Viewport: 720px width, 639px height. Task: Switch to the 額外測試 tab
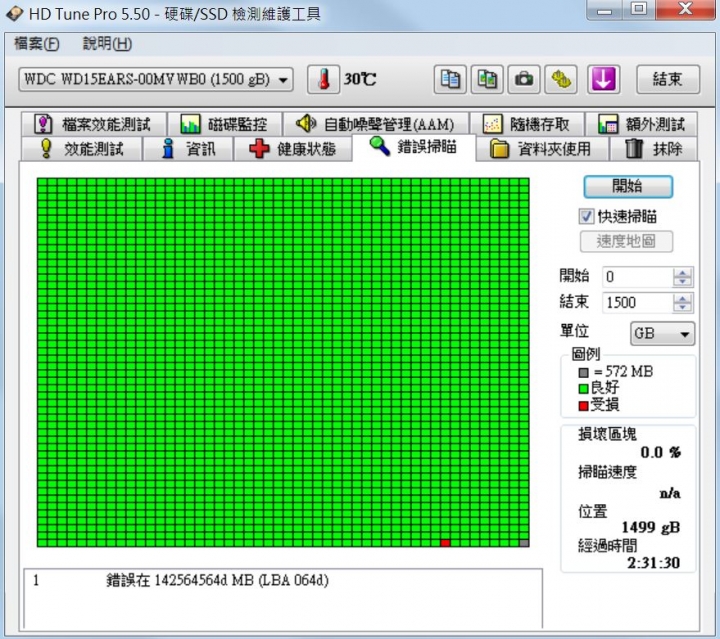click(x=641, y=124)
